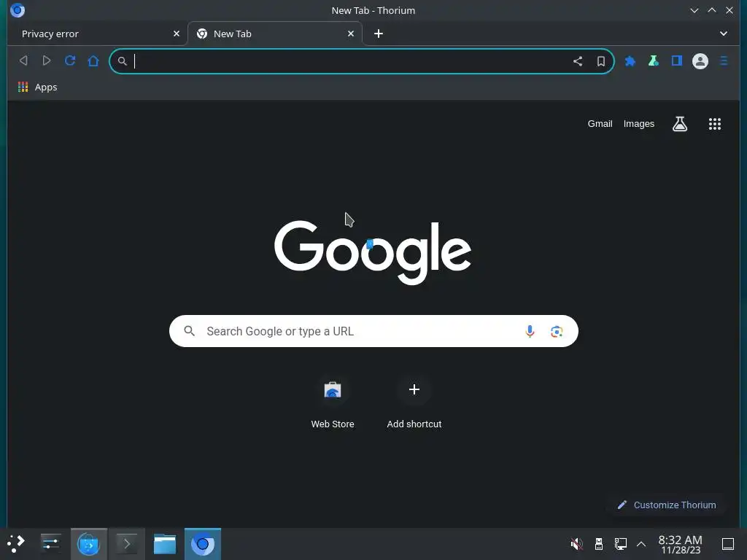747x560 pixels.
Task: Open toolbar Chrome Labs flask icon
Action: (653, 61)
